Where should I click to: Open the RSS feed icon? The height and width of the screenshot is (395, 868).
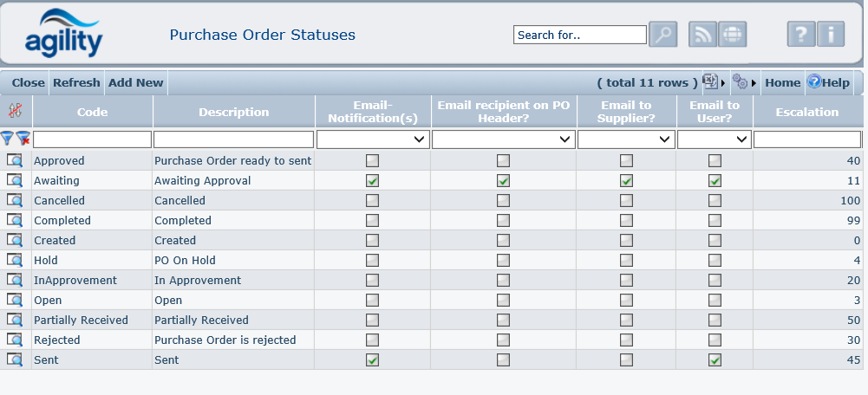(702, 35)
